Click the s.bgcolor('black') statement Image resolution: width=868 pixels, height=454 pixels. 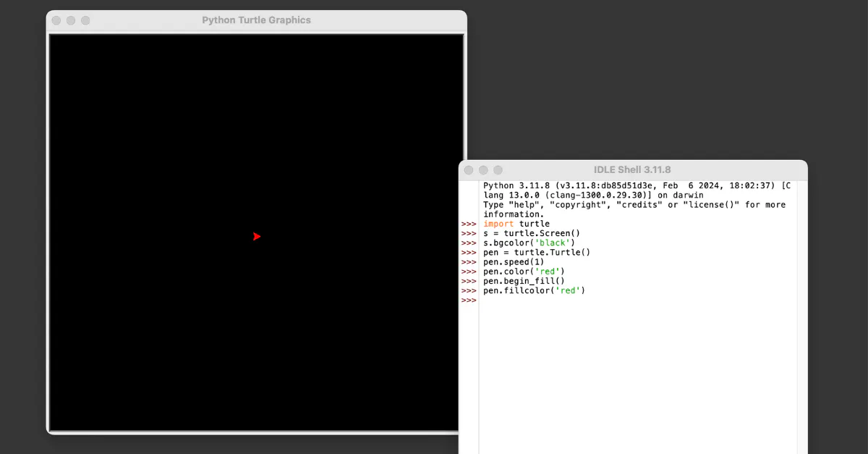529,243
